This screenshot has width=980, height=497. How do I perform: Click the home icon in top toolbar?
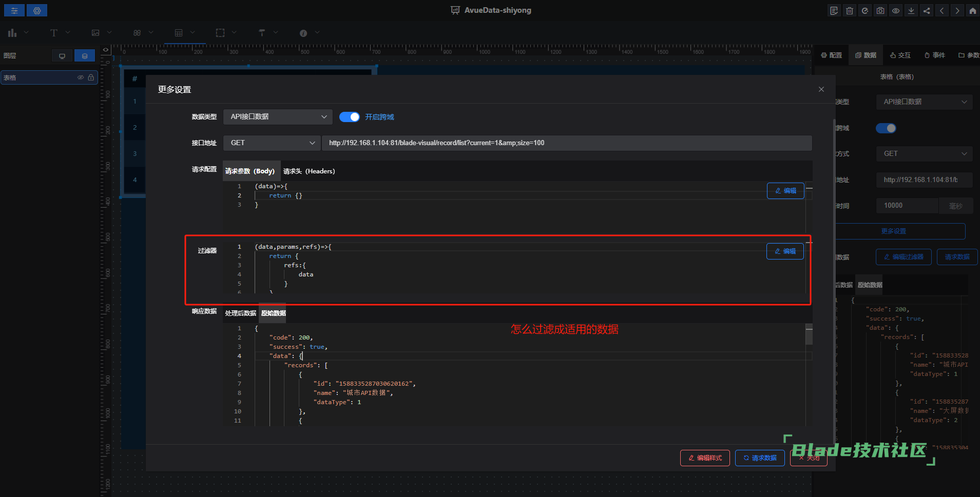pyautogui.click(x=973, y=10)
